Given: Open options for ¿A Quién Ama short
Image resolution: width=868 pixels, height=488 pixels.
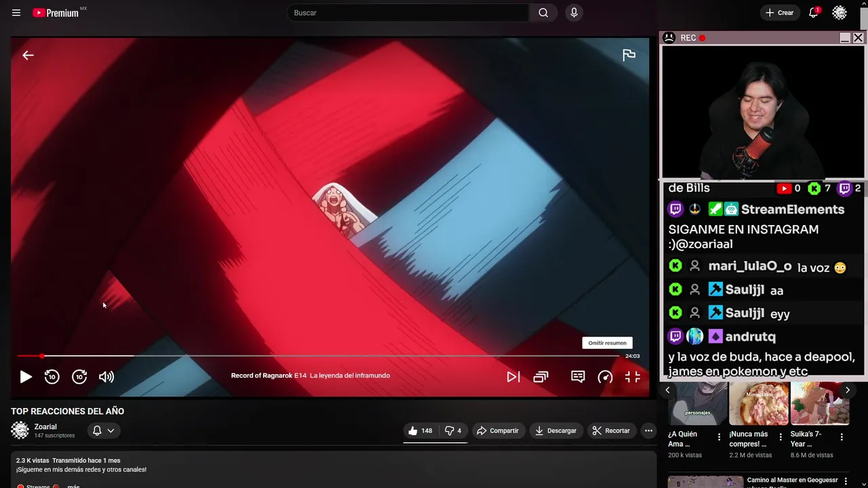Looking at the screenshot, I should tap(719, 437).
